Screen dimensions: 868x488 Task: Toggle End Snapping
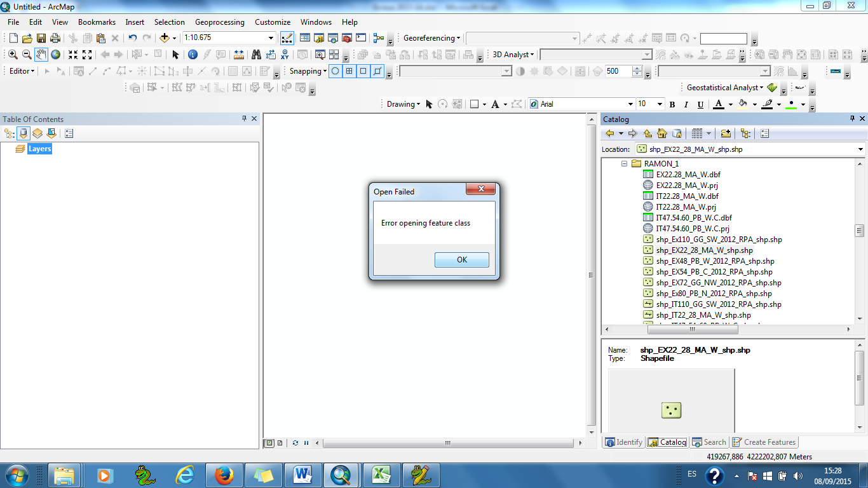(349, 71)
